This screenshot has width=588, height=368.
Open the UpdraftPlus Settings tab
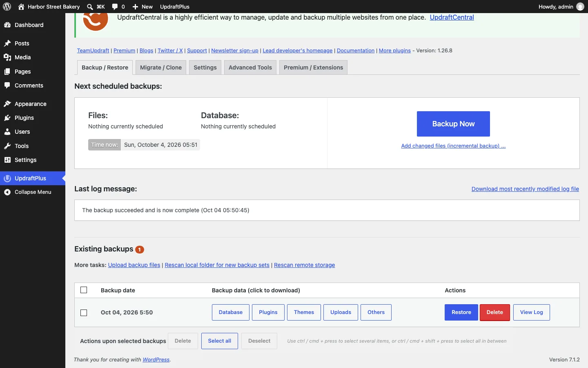tap(205, 67)
